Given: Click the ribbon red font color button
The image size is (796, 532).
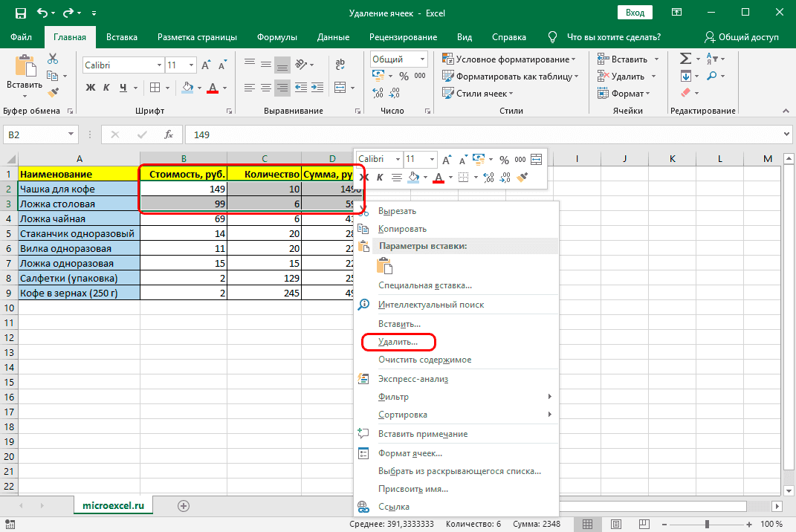Looking at the screenshot, I should 213,88.
